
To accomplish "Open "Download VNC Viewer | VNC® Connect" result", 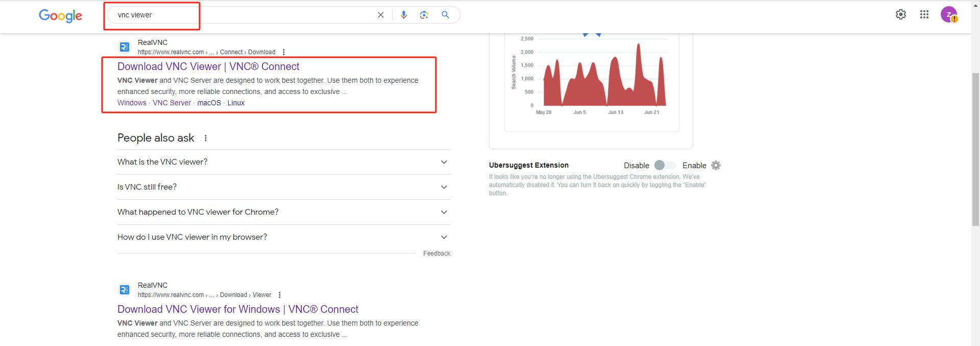I will tap(208, 66).
